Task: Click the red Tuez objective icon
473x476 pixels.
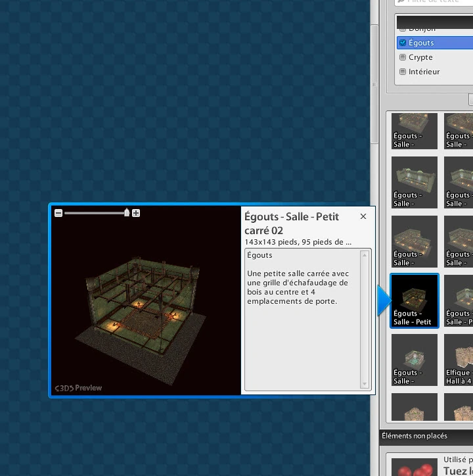Action: [415, 467]
